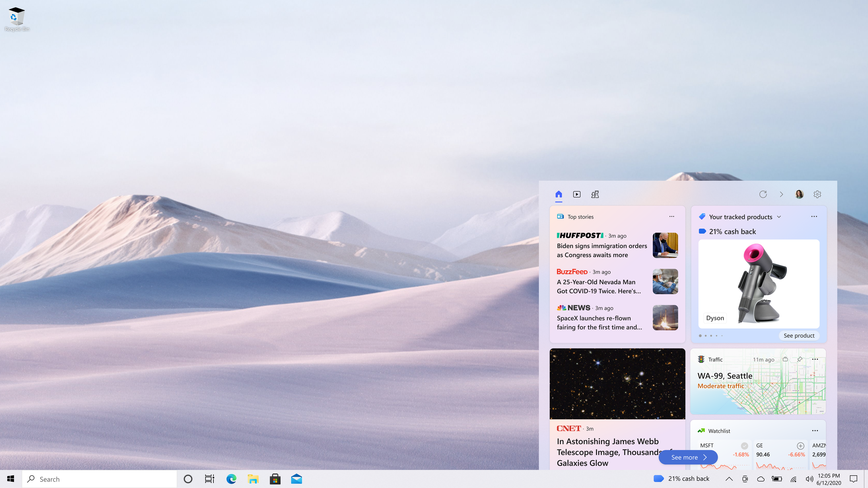Click the taskbar Search box

point(99,479)
